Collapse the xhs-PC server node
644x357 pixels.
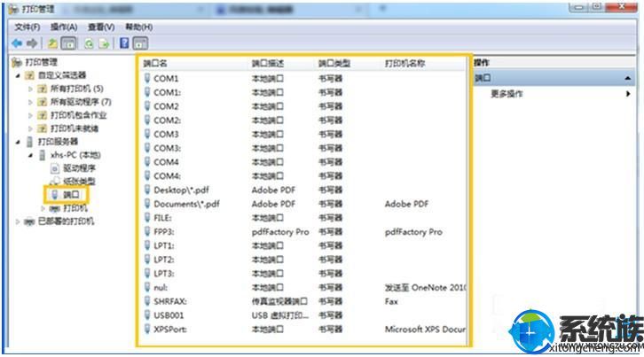pyautogui.click(x=30, y=156)
